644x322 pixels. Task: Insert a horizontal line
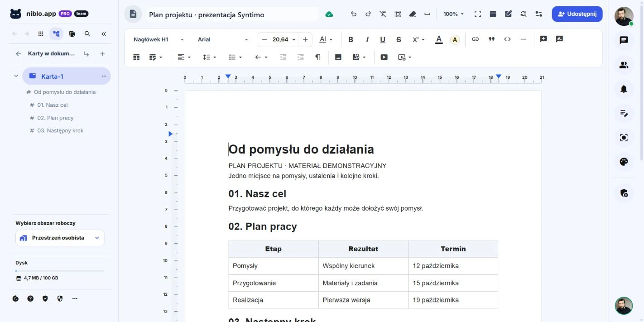[x=524, y=39]
